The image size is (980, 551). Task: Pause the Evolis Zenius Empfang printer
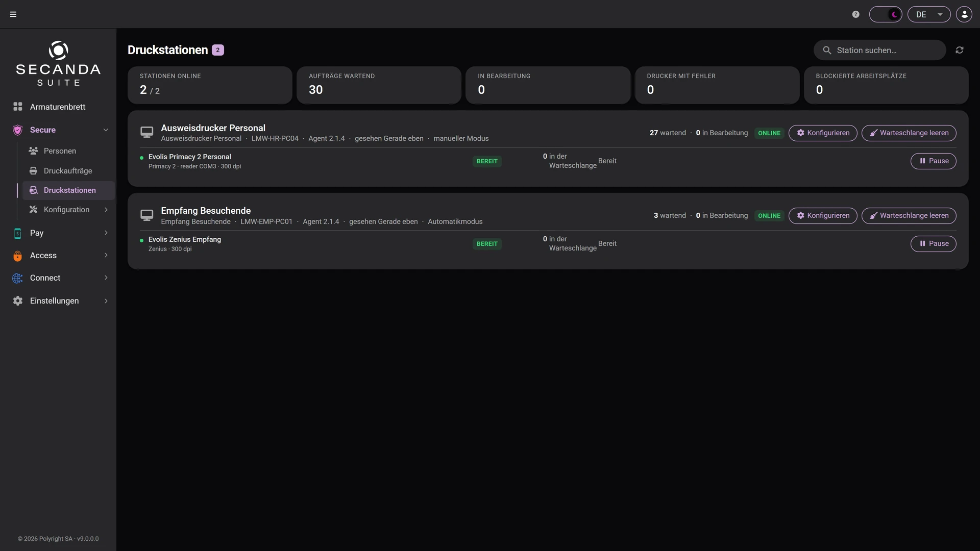click(x=933, y=244)
